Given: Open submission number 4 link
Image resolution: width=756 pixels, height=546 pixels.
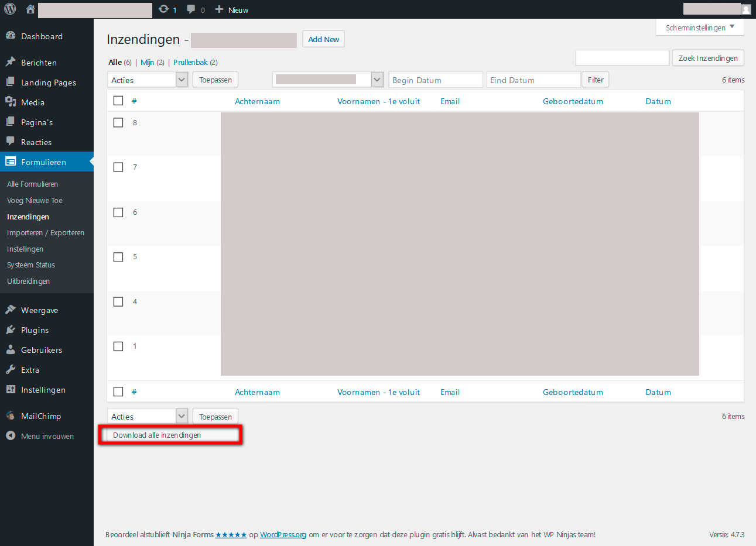Looking at the screenshot, I should click(x=135, y=301).
